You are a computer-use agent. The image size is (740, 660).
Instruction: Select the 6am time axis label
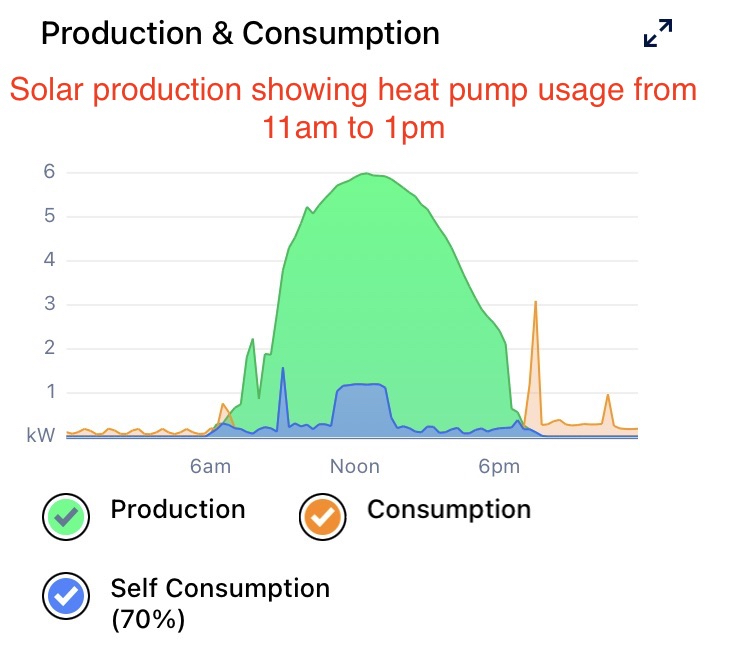[x=210, y=466]
